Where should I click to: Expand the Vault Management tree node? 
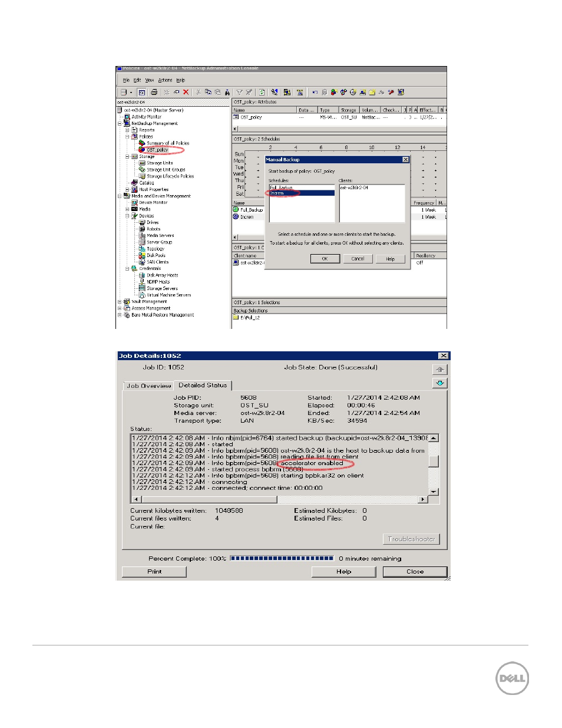(x=120, y=302)
